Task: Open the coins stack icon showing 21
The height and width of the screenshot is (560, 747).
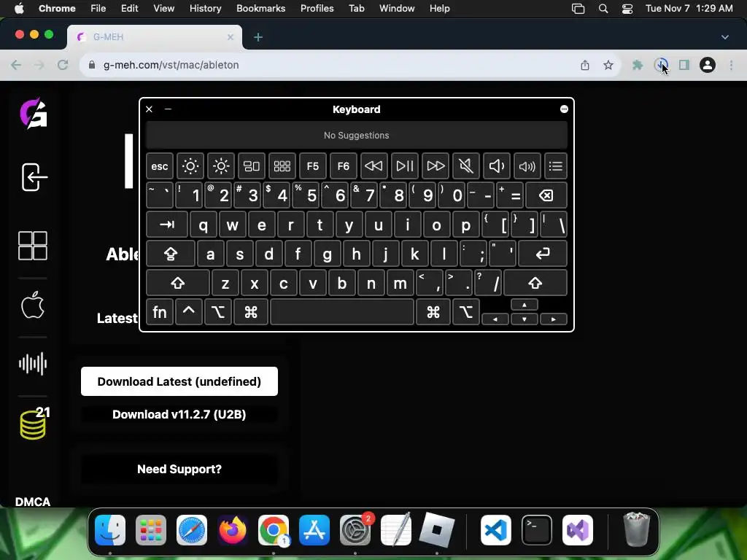Action: click(34, 423)
